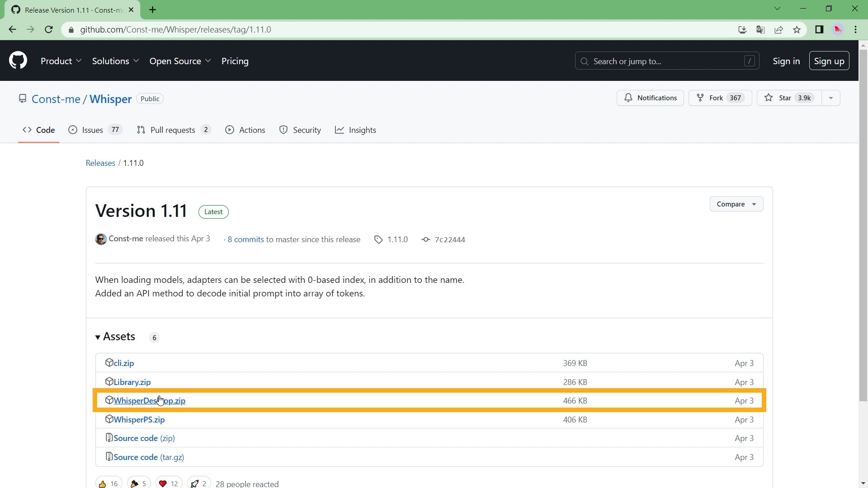The image size is (868, 488).
Task: Switch to the Code tab
Action: [x=39, y=130]
